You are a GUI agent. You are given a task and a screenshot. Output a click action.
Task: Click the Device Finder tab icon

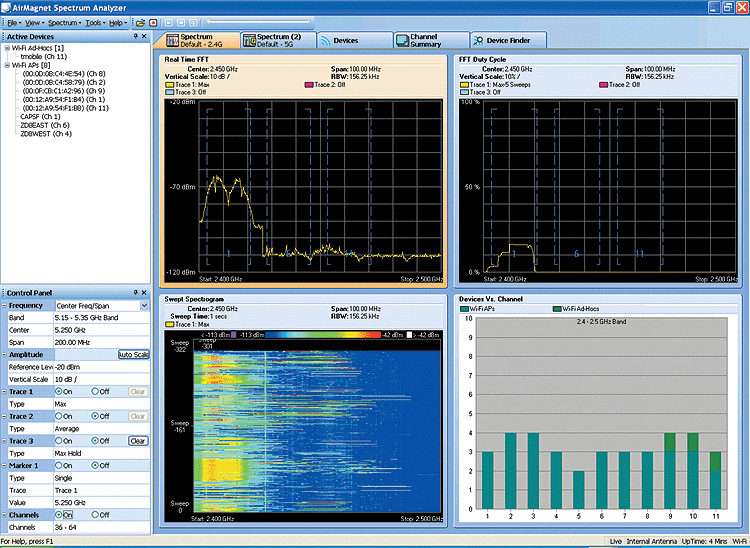click(478, 41)
